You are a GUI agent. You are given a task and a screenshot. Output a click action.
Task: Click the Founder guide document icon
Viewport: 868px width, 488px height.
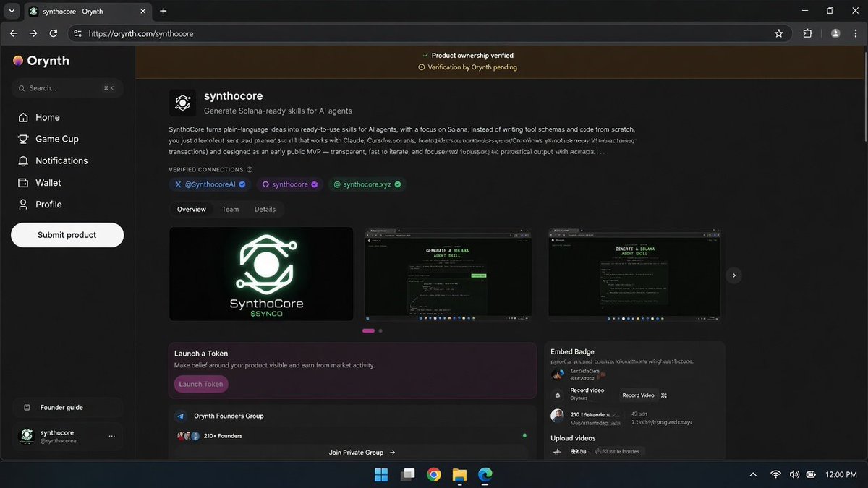pos(27,407)
